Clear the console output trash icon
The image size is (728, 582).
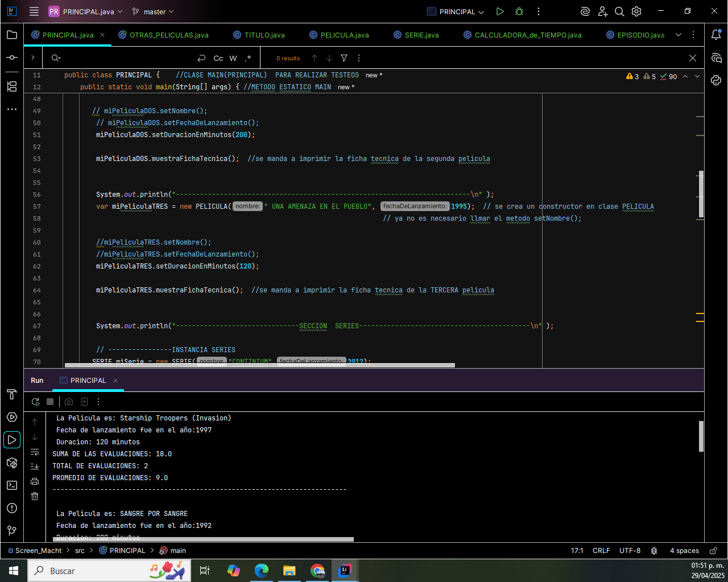click(x=35, y=496)
